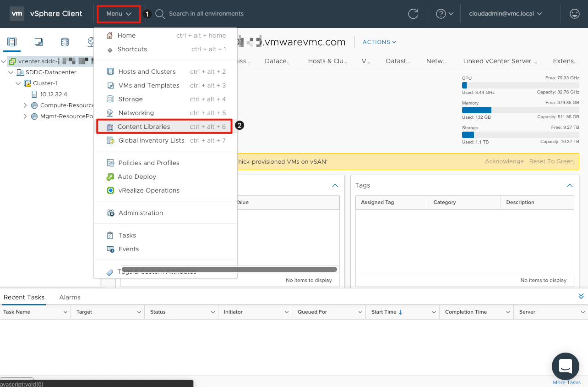The height and width of the screenshot is (387, 588).
Task: Click the CPU usage bar
Action: pyautogui.click(x=521, y=85)
